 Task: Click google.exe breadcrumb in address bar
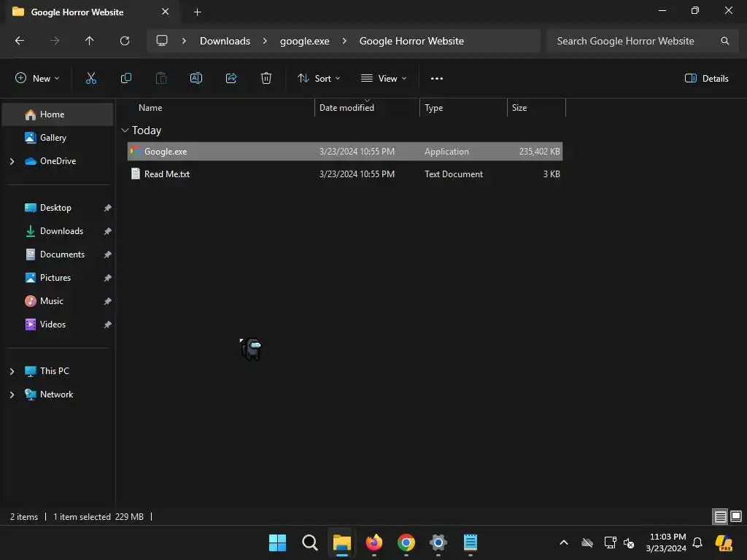click(304, 41)
